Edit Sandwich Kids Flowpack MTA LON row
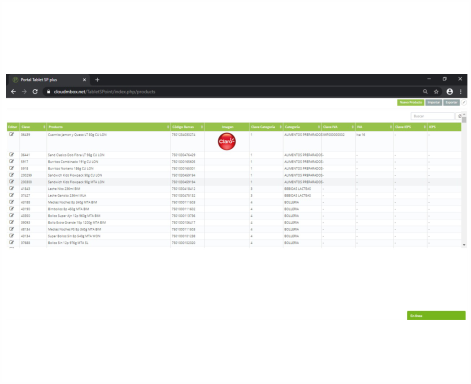This screenshot has height=384, width=471. (11, 182)
